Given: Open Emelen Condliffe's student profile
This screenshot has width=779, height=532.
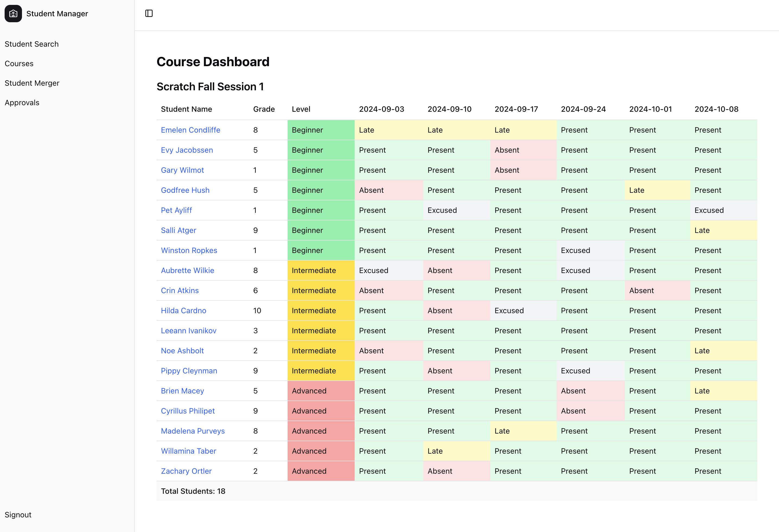Looking at the screenshot, I should (190, 130).
